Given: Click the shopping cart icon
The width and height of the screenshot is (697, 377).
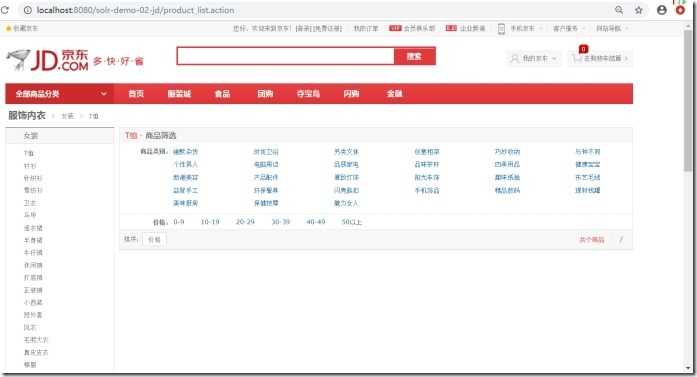Looking at the screenshot, I should pos(577,58).
